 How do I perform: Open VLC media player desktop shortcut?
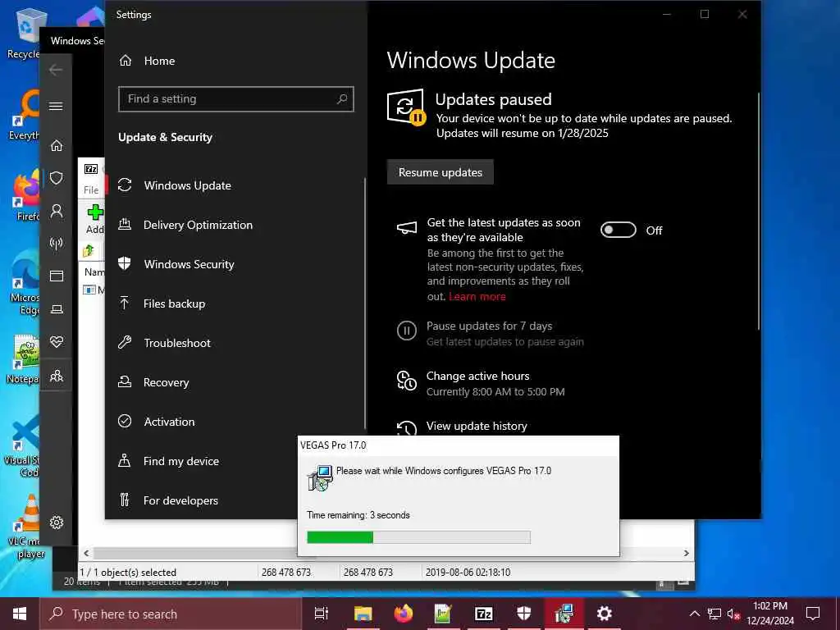[x=27, y=527]
